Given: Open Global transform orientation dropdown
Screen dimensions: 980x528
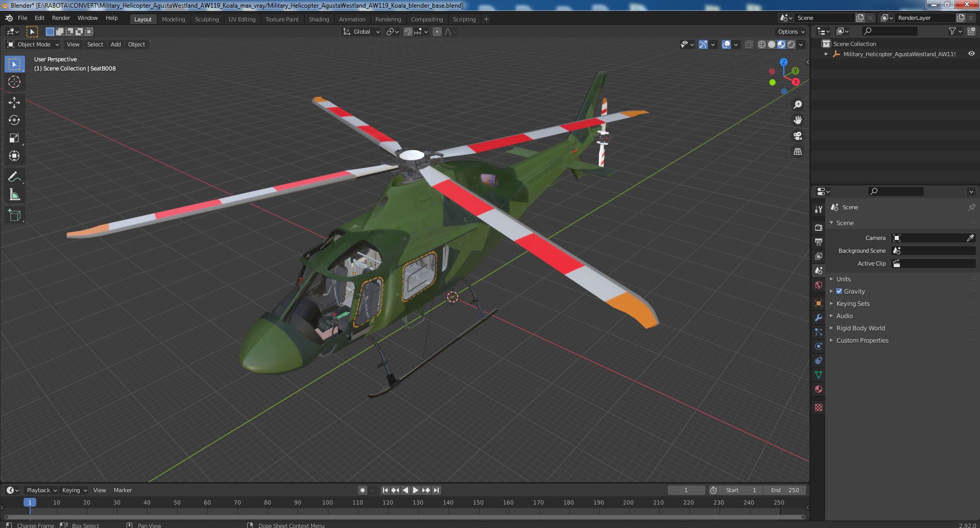Looking at the screenshot, I should 362,32.
